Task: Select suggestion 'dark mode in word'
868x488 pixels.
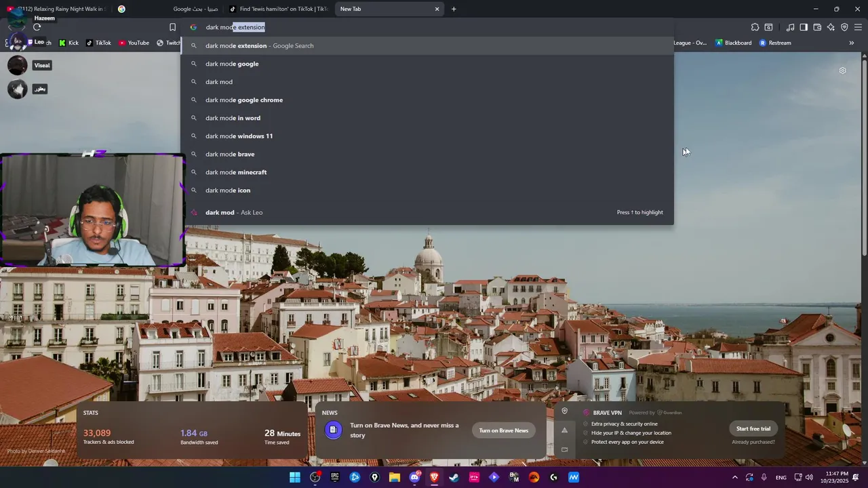Action: (x=427, y=118)
